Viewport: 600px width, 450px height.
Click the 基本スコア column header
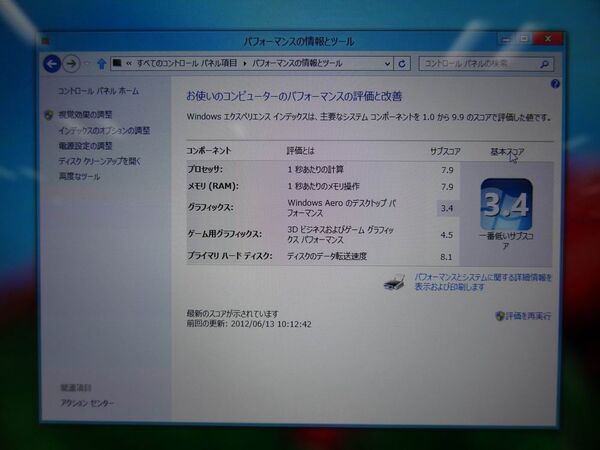pyautogui.click(x=507, y=152)
